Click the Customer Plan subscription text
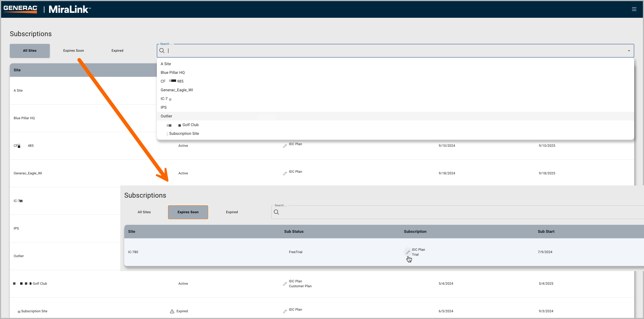This screenshot has height=319, width=644. pyautogui.click(x=300, y=286)
